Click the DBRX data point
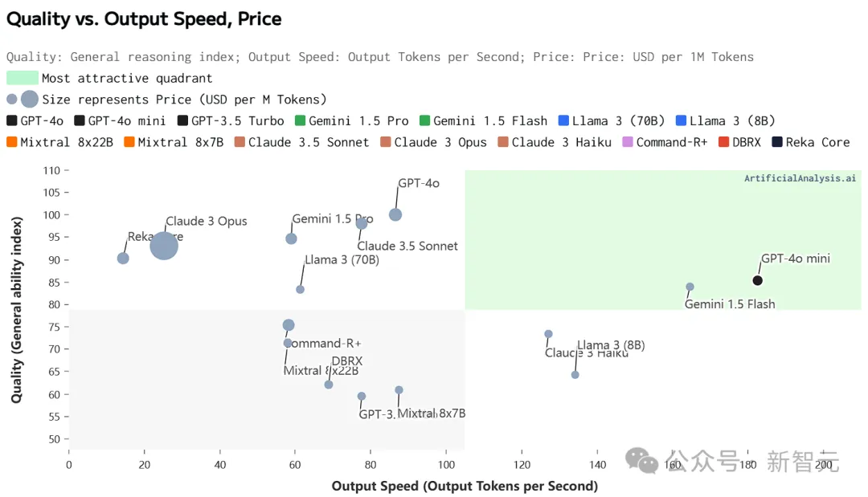 (x=329, y=385)
